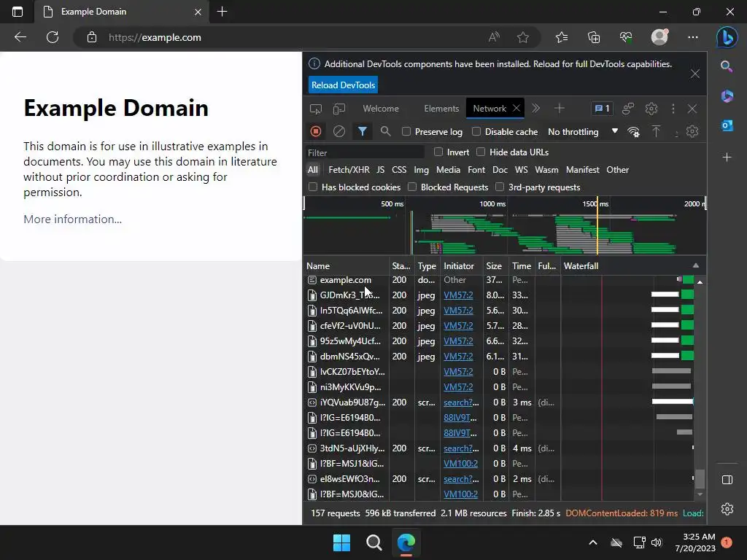Check Hide data URLs
Viewport: 747px width, 560px height.
click(x=481, y=152)
